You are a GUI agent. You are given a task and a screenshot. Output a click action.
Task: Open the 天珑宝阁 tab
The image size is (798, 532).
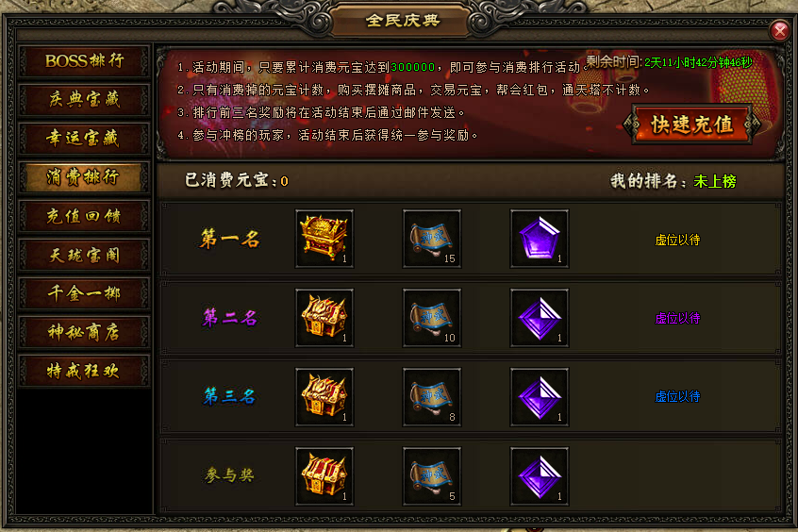tap(84, 255)
